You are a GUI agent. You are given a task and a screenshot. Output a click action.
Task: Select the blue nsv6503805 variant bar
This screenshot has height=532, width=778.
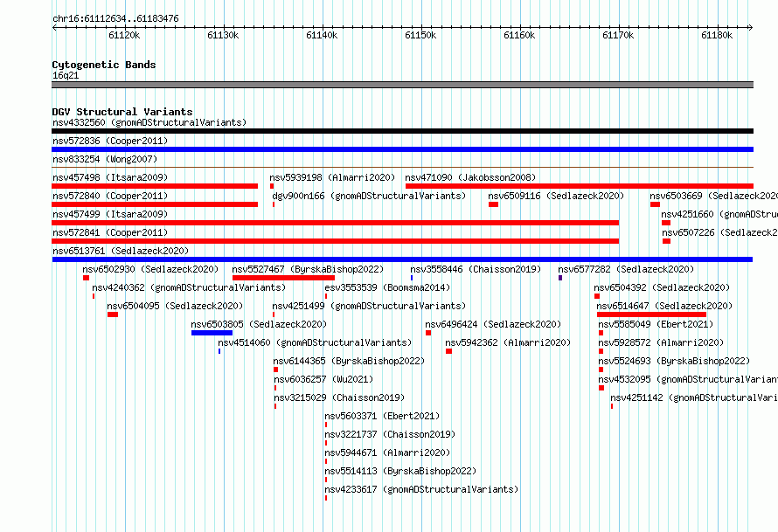pos(212,333)
